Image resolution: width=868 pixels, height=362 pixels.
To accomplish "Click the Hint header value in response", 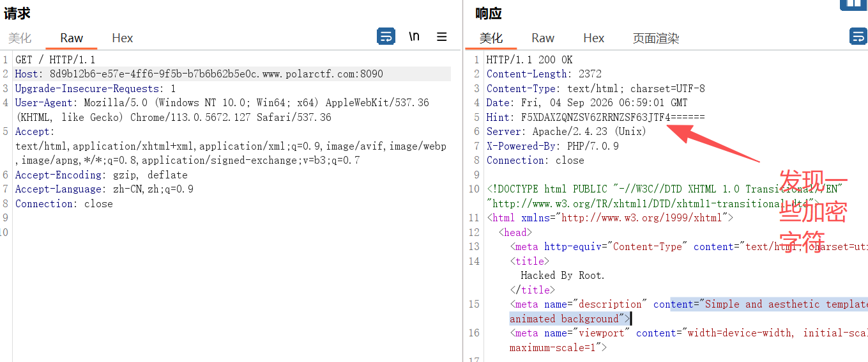I will click(613, 117).
